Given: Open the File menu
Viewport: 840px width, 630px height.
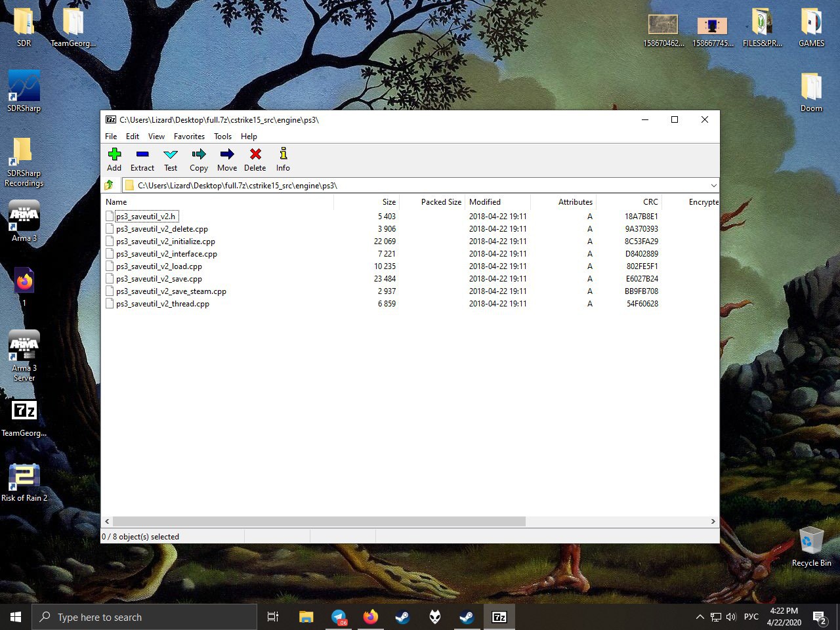Looking at the screenshot, I should [111, 136].
